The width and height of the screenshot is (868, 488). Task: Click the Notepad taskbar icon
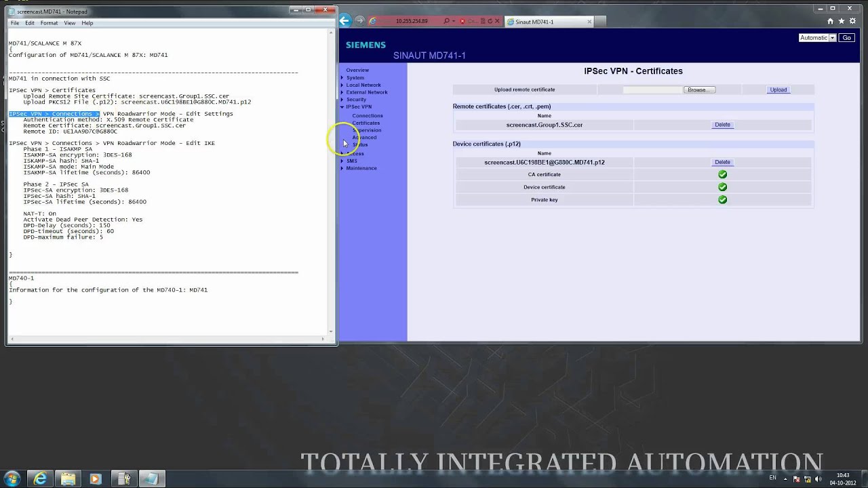click(x=151, y=479)
